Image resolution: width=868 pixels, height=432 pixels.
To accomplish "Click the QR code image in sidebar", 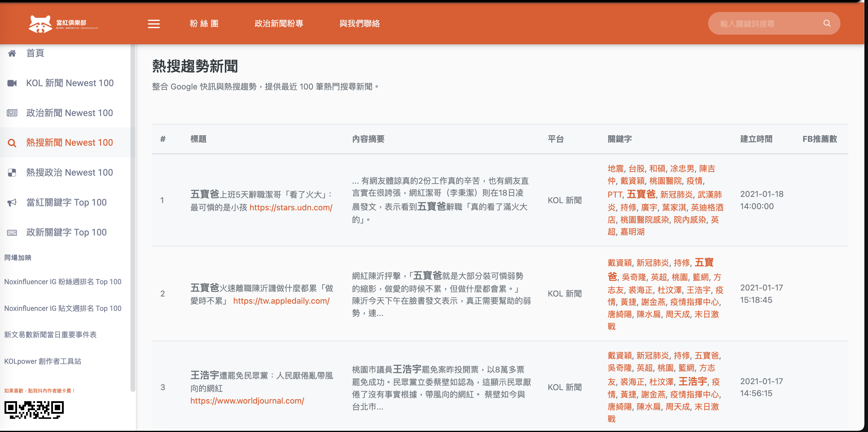I will coord(34,410).
